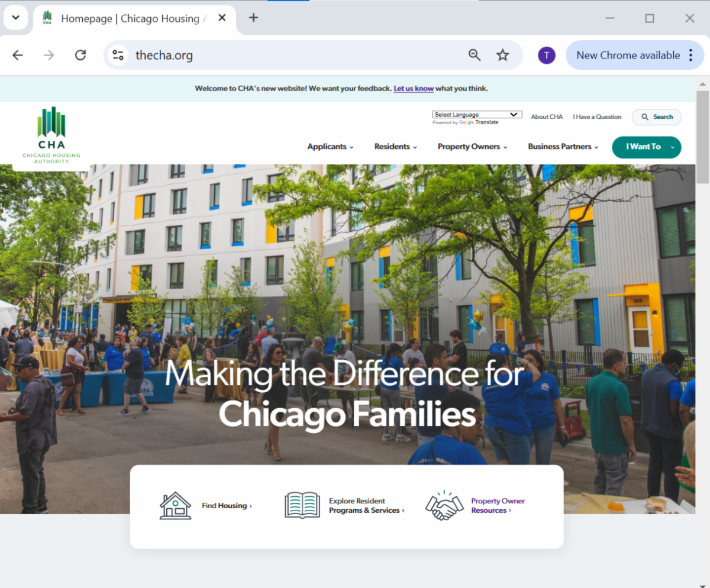Image resolution: width=710 pixels, height=588 pixels.
Task: Click the CHA Chicago Housing Authority logo
Action: coord(51,135)
